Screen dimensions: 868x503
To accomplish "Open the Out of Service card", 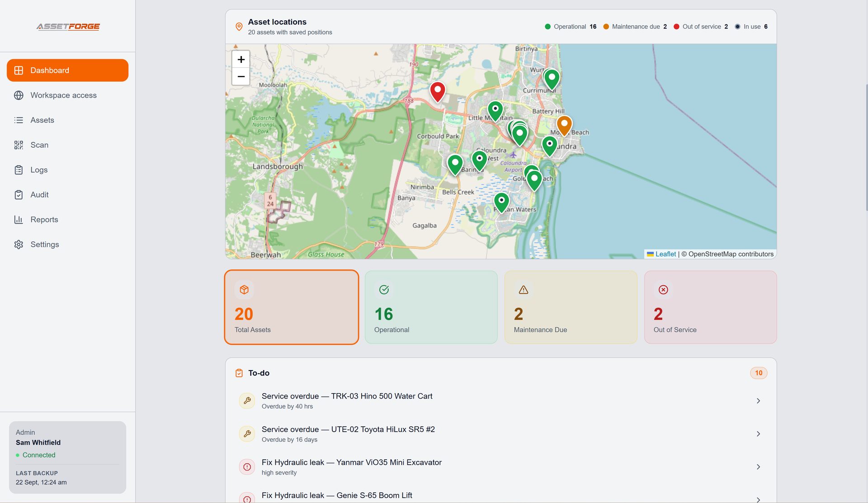I will pos(710,307).
